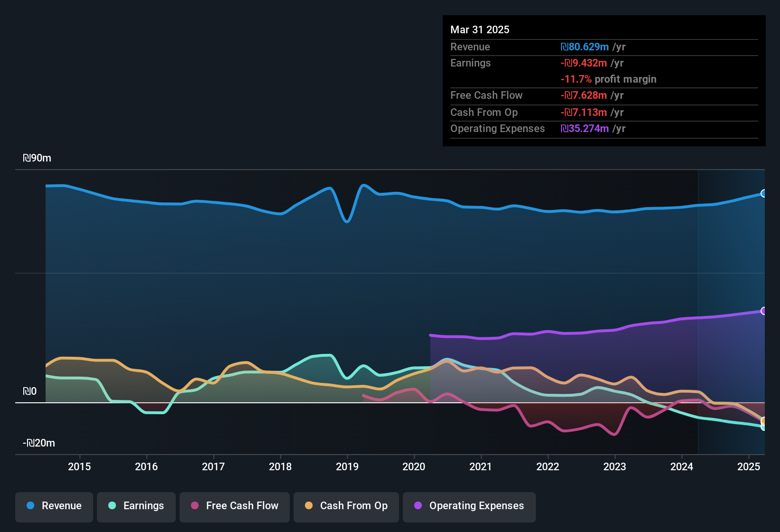
Task: Select the teal Earnings dot icon
Action: (112, 506)
